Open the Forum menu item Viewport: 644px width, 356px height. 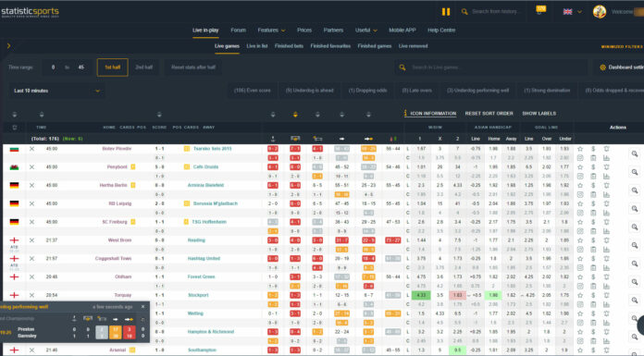(238, 31)
